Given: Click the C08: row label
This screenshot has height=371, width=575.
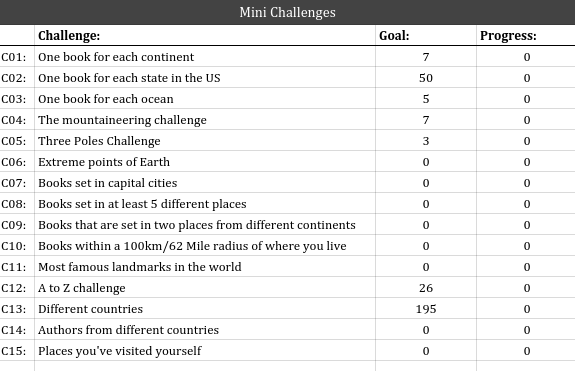Looking at the screenshot, I should (17, 204).
